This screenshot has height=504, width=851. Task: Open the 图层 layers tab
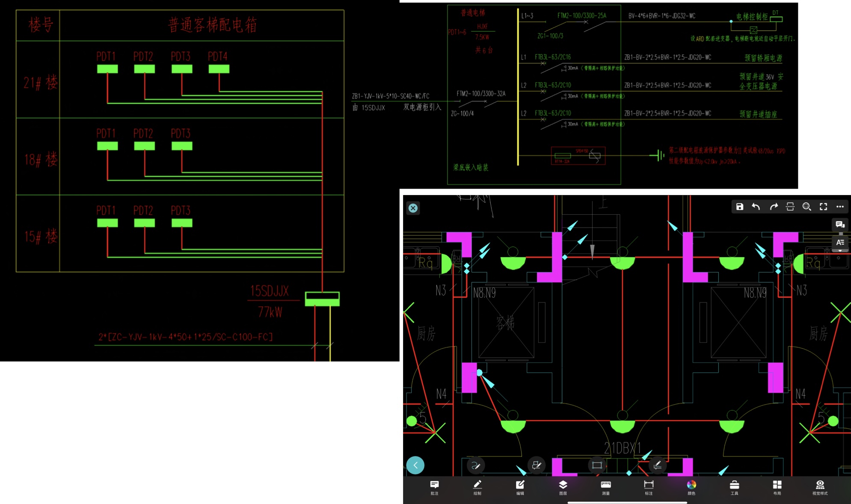point(563,487)
